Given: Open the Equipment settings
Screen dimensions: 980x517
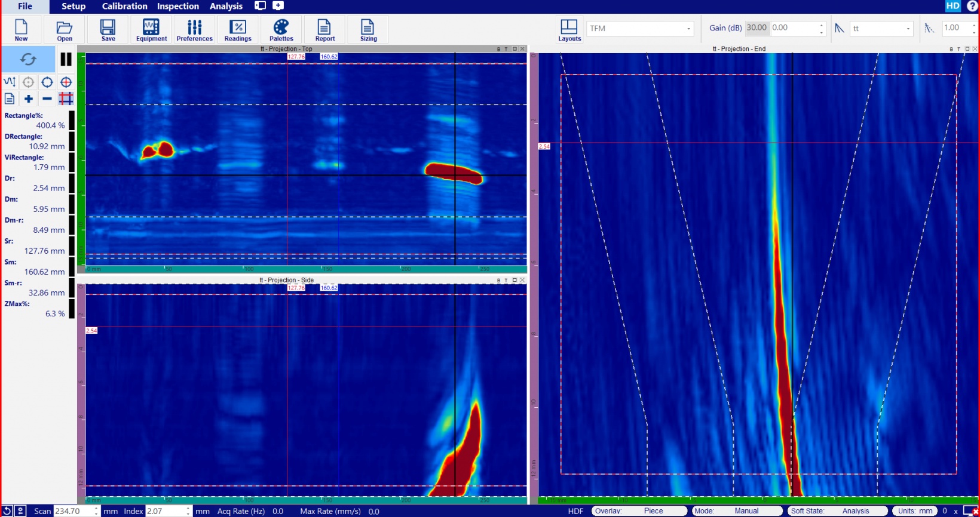Looking at the screenshot, I should (151, 29).
